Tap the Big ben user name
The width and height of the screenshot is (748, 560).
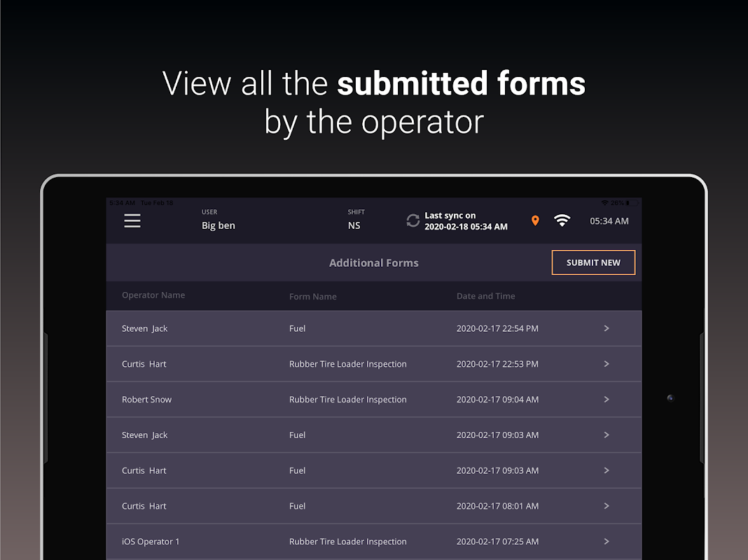tap(219, 225)
